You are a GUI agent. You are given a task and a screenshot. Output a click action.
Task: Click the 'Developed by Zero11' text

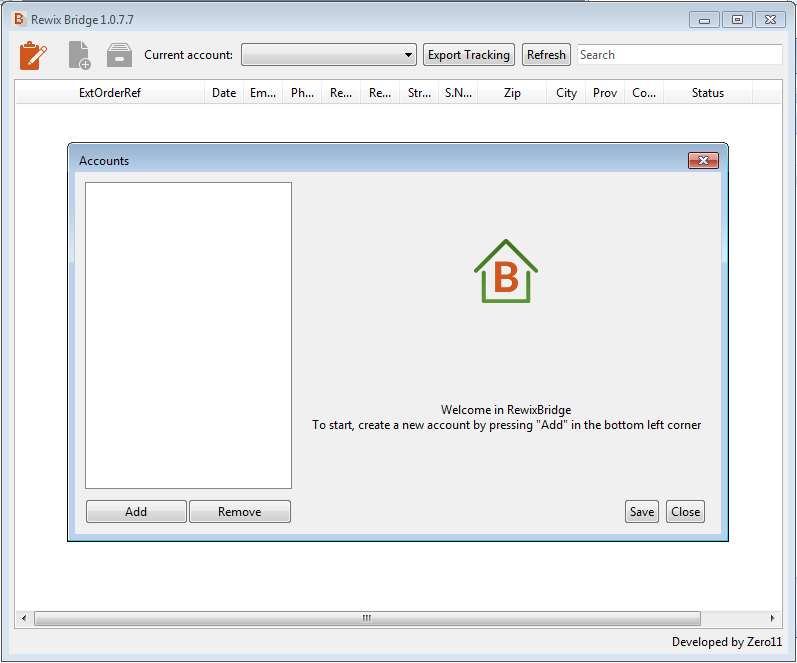pos(727,642)
